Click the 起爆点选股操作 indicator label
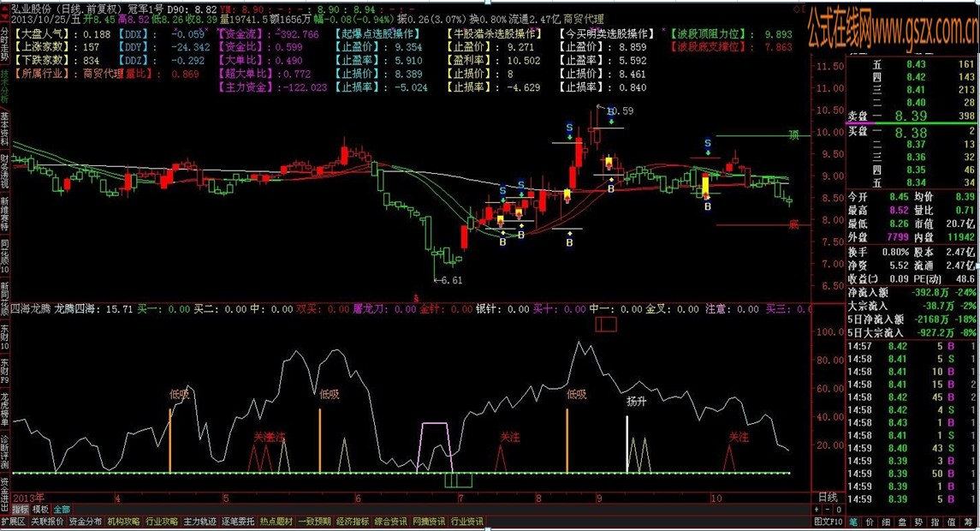Image resolution: width=980 pixels, height=531 pixels. click(x=379, y=33)
